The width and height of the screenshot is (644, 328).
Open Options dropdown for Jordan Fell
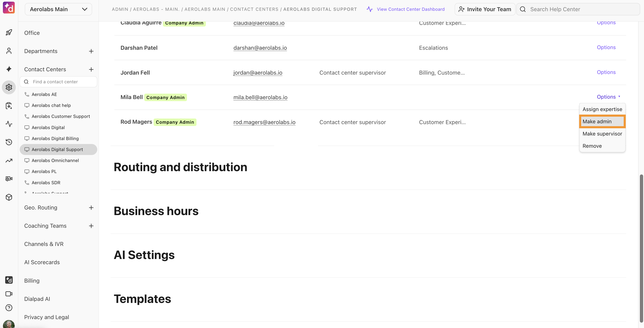pyautogui.click(x=606, y=72)
